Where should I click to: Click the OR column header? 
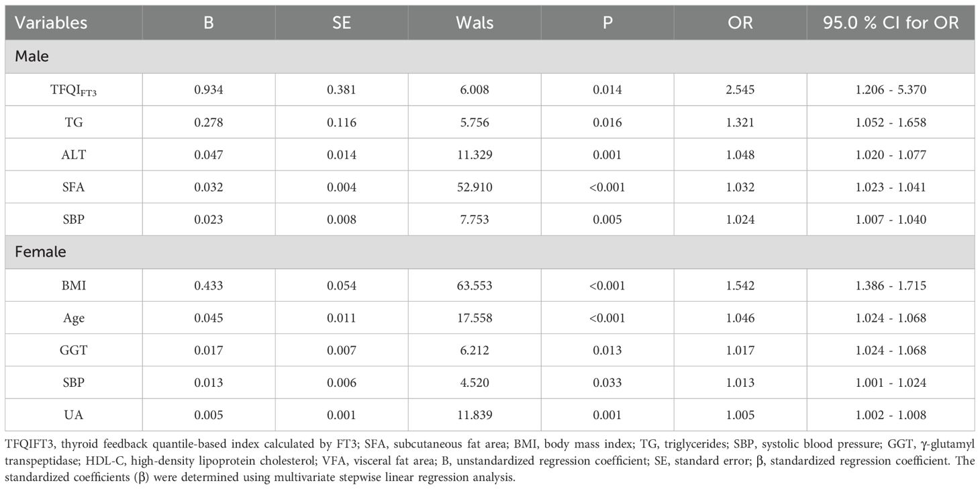pyautogui.click(x=740, y=23)
